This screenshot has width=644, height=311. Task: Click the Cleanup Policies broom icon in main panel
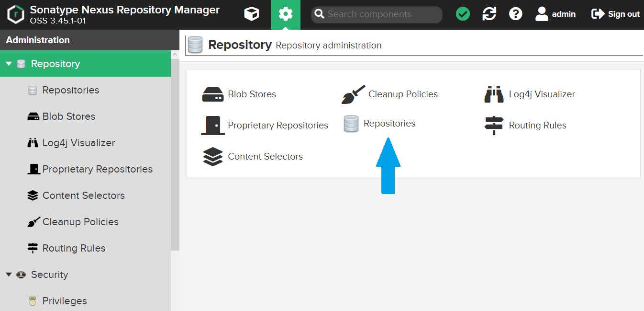tap(353, 94)
